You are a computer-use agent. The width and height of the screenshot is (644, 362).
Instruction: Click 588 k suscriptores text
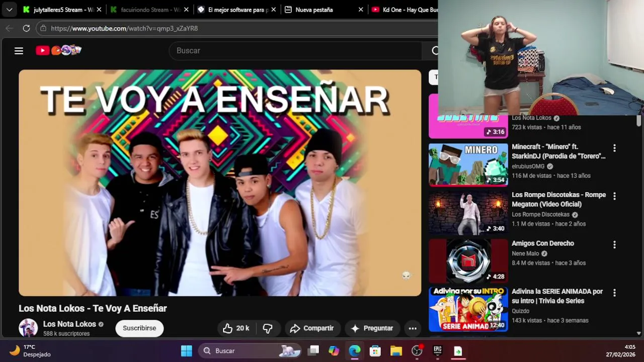click(x=66, y=334)
